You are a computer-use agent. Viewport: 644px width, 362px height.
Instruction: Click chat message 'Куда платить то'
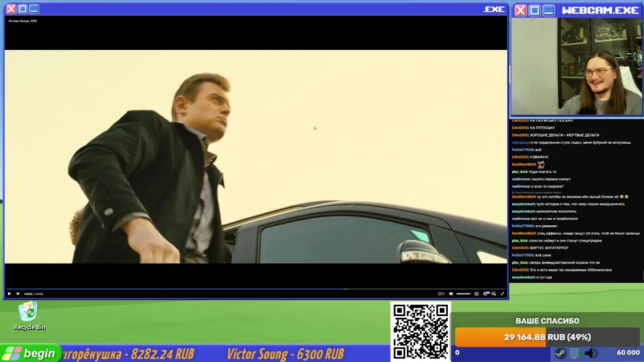(x=542, y=172)
